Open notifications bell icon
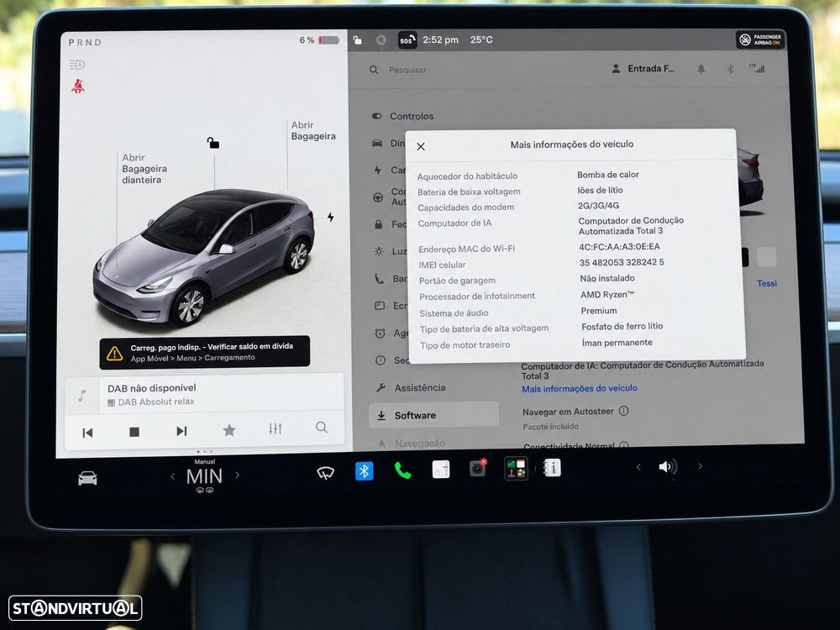The height and width of the screenshot is (630, 840). tap(701, 69)
